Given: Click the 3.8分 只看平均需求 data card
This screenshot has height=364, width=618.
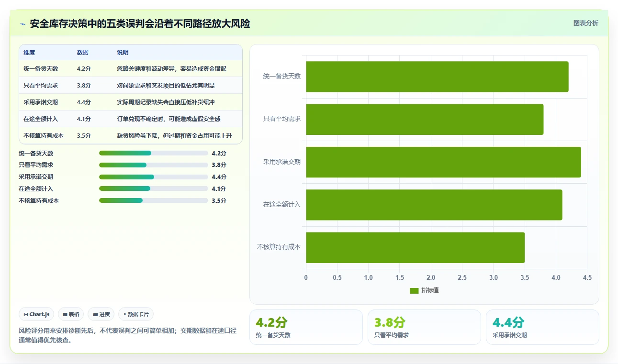Looking at the screenshot, I should (424, 327).
